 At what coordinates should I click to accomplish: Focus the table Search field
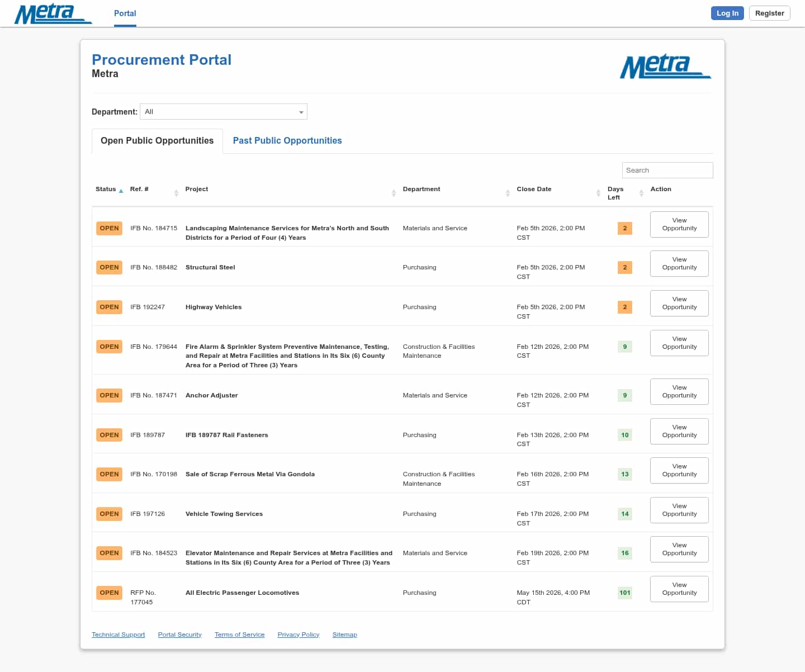[x=667, y=171]
